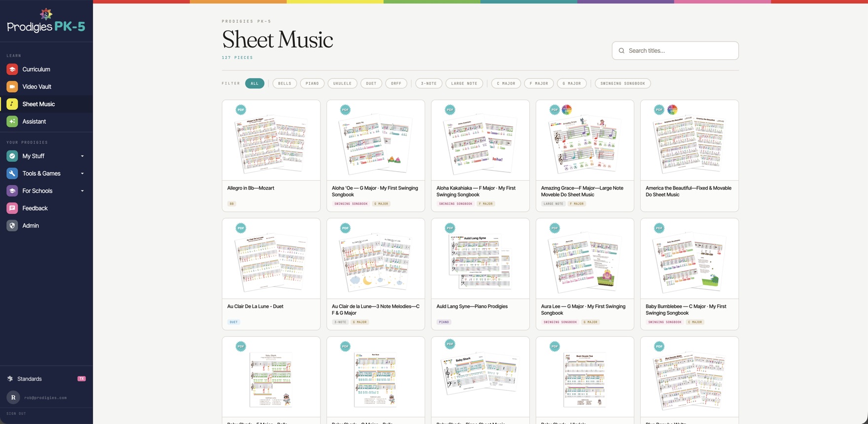The height and width of the screenshot is (424, 868).
Task: Click the Curriculum icon in sidebar
Action: [x=12, y=69]
